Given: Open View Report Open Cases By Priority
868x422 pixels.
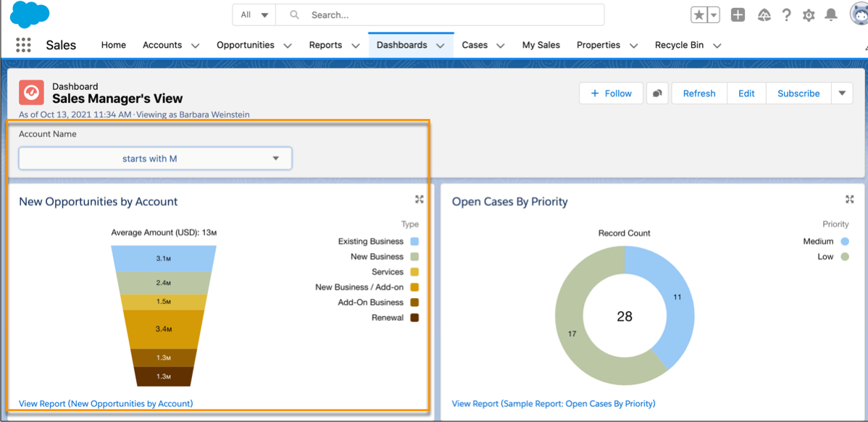Looking at the screenshot, I should coord(554,403).
